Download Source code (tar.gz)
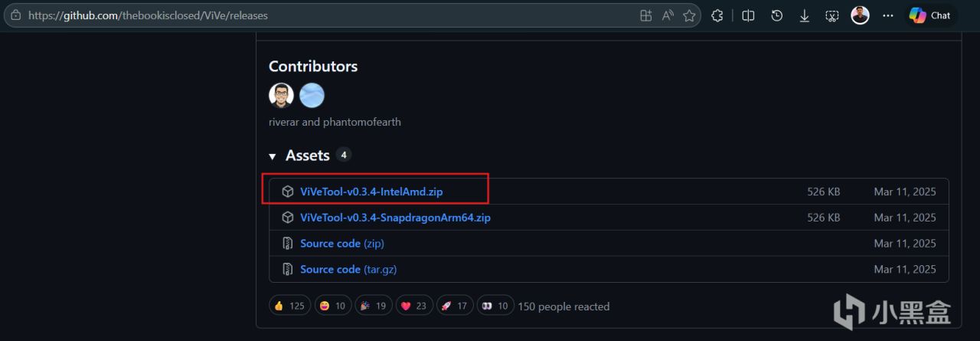 [348, 270]
